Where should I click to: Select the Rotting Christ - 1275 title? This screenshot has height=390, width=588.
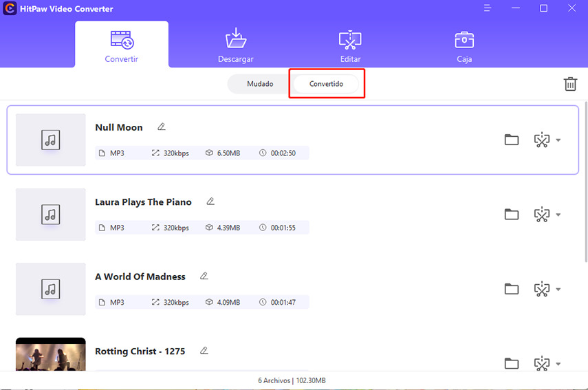coord(140,351)
